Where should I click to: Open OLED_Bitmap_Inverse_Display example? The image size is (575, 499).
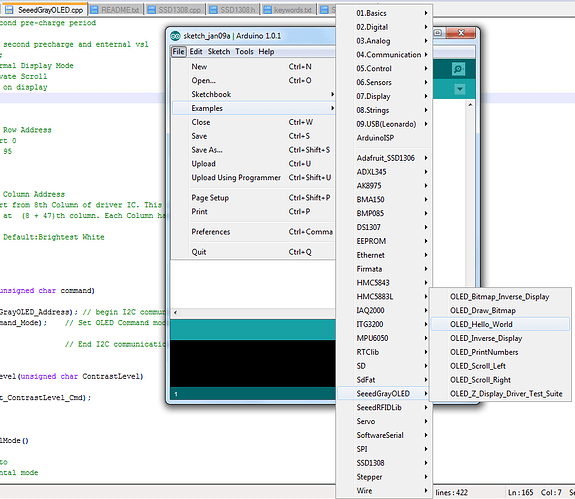tap(500, 297)
